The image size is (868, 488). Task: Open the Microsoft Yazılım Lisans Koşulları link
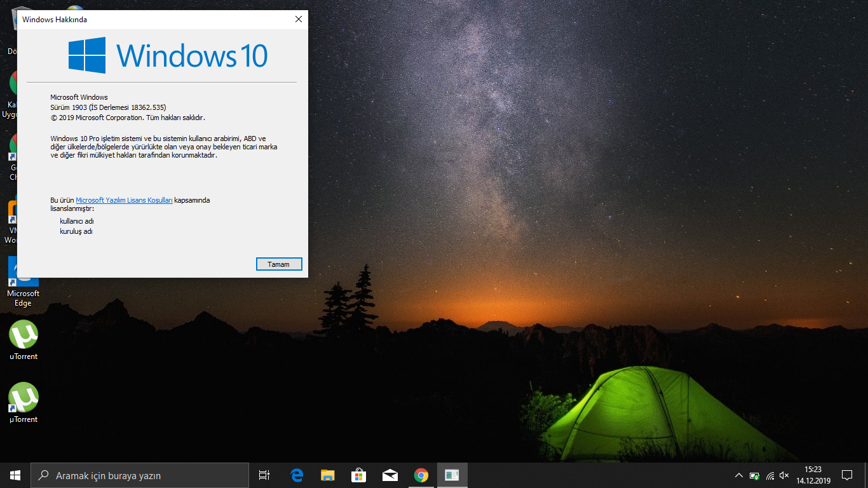coord(124,200)
